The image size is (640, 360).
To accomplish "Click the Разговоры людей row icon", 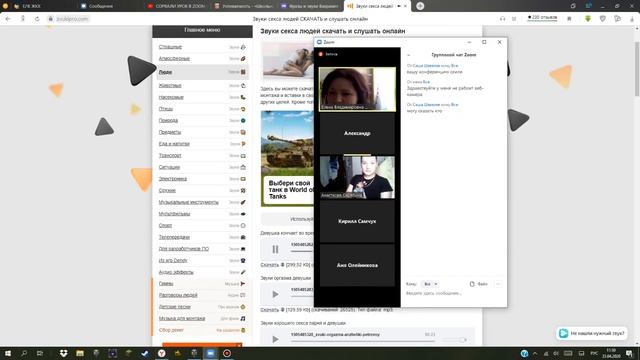I will pyautogui.click(x=243, y=295).
